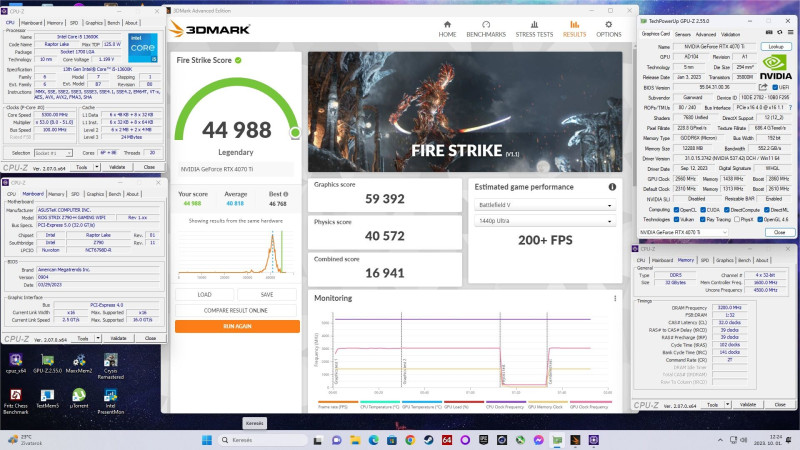Open Messenger from the taskbar

point(539,440)
